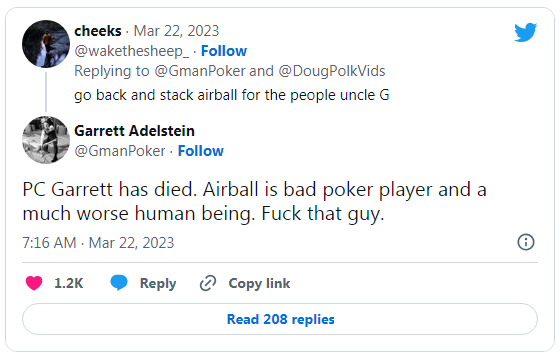560x360 pixels.
Task: Open the tweet info circle icon
Action: point(526,242)
